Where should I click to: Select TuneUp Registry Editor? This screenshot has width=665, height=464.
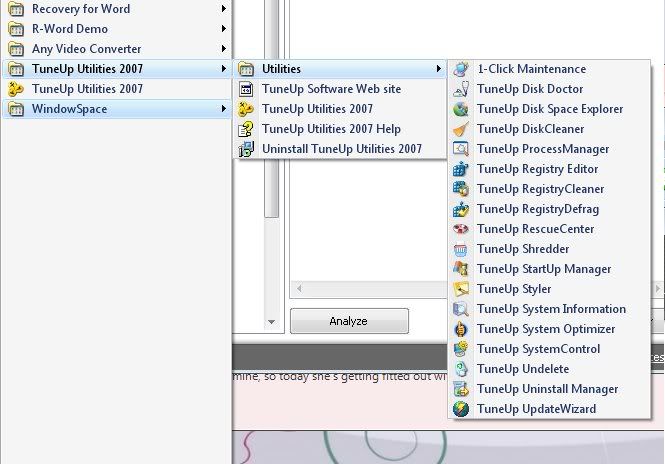pyautogui.click(x=550, y=169)
